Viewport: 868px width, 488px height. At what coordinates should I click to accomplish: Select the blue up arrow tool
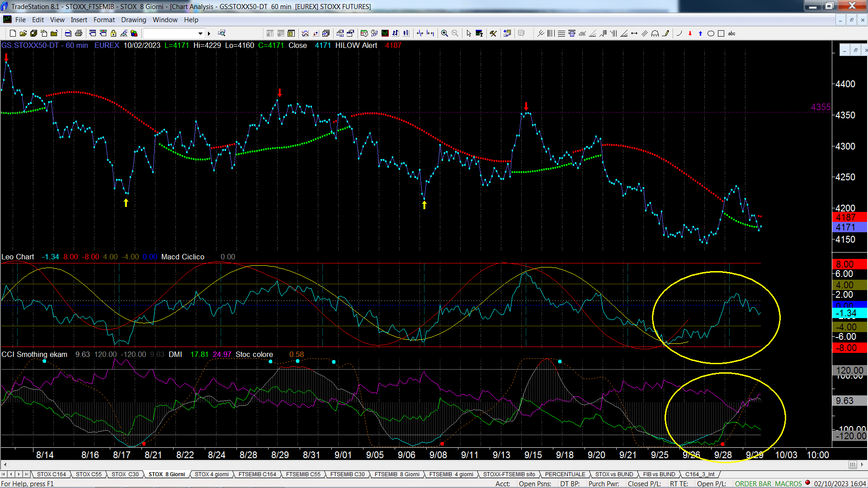[700, 33]
